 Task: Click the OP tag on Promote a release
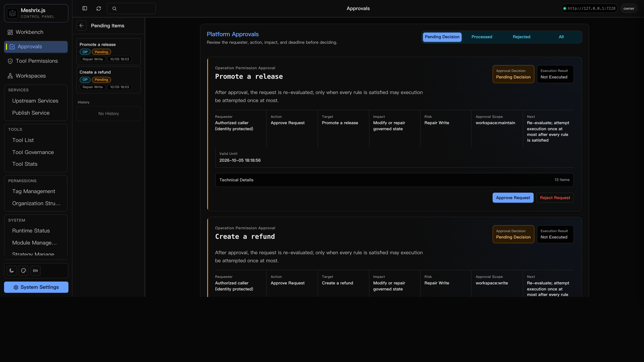pos(85,52)
